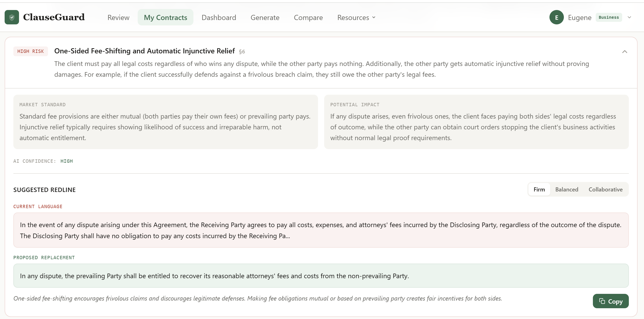Image resolution: width=644 pixels, height=319 pixels.
Task: Open the Generate page
Action: [265, 17]
